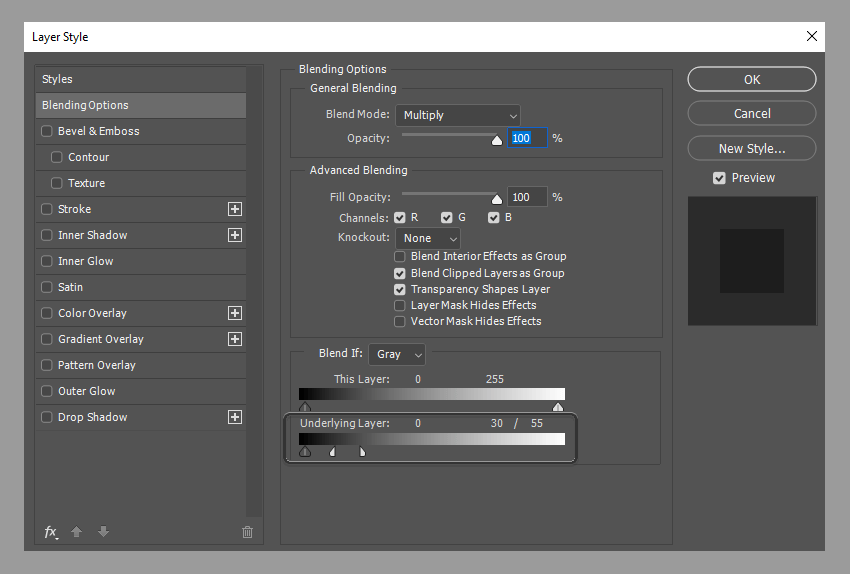Enable Layer Mask Hides Effects

400,306
